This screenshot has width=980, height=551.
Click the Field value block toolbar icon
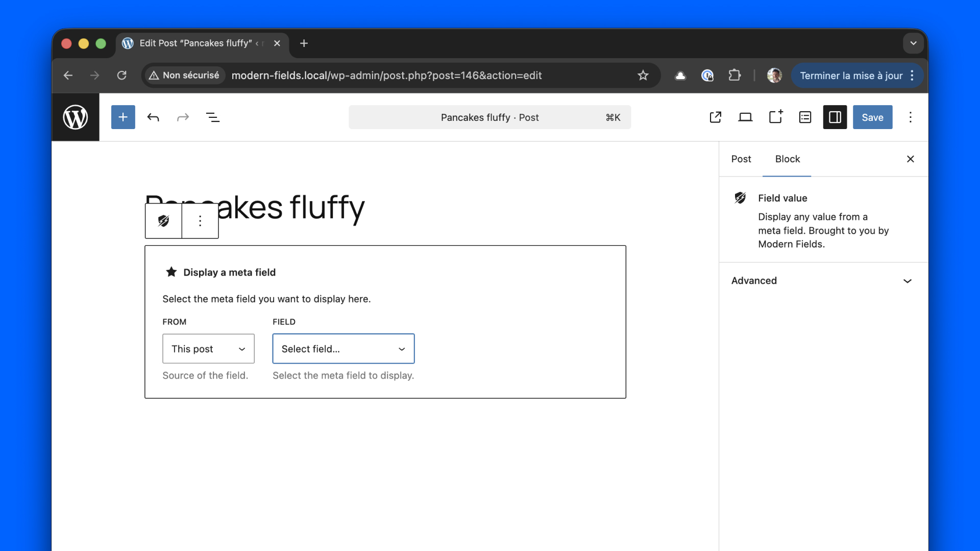click(x=163, y=221)
